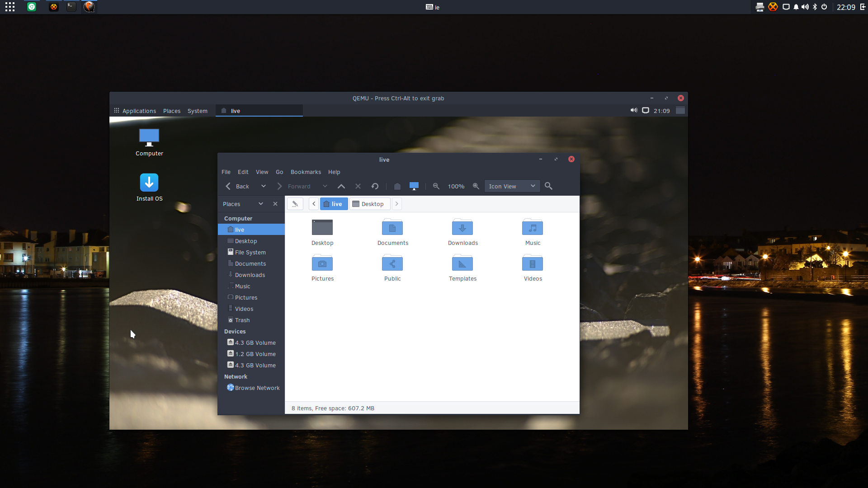Select the live path bar button
Viewport: 868px width, 488px height.
tap(334, 204)
